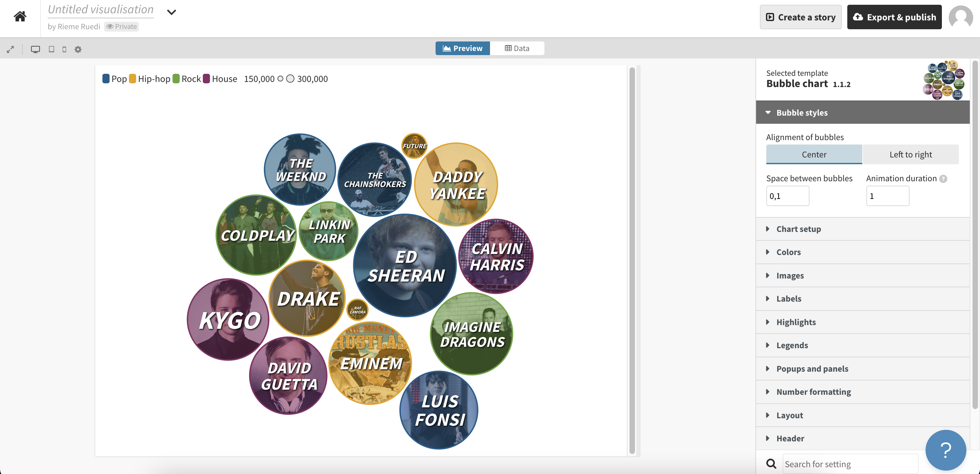The height and width of the screenshot is (474, 980).
Task: Switch to the Data tab
Action: click(517, 48)
